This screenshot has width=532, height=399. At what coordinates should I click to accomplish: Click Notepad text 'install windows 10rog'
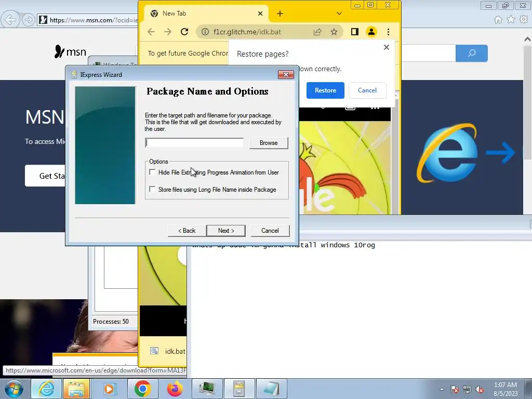click(332, 245)
